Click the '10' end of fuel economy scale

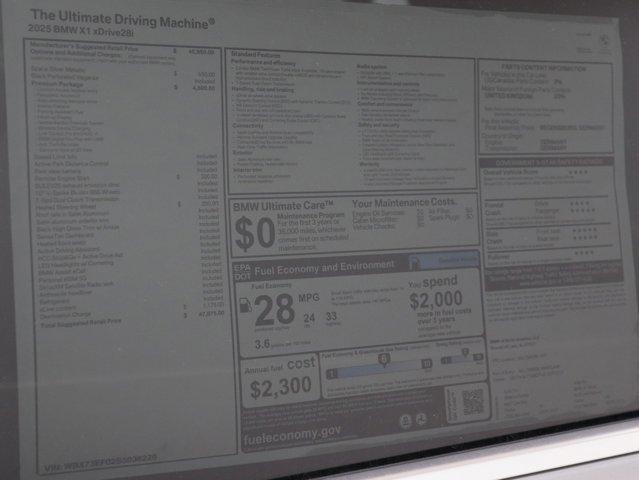(x=426, y=364)
